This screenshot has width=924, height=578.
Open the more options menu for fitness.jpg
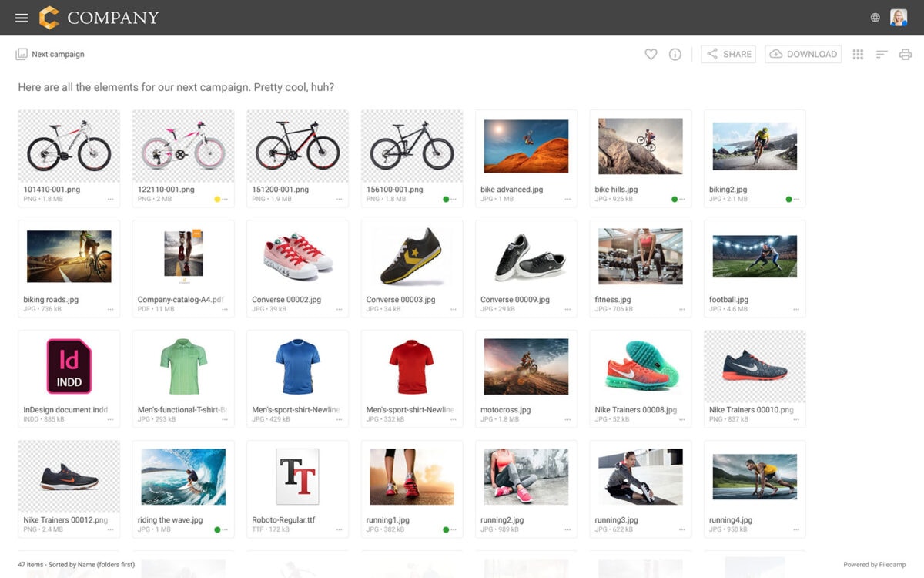(x=681, y=311)
